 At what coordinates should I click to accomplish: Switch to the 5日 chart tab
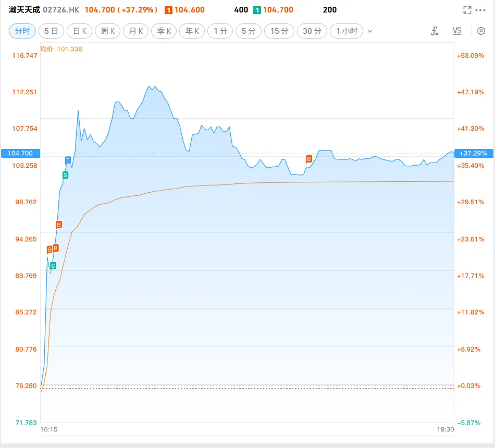51,31
